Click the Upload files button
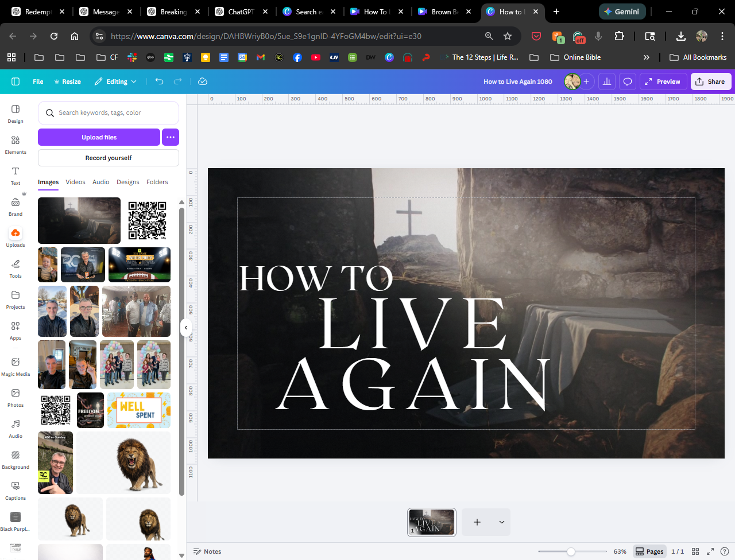The height and width of the screenshot is (560, 735). pyautogui.click(x=99, y=137)
